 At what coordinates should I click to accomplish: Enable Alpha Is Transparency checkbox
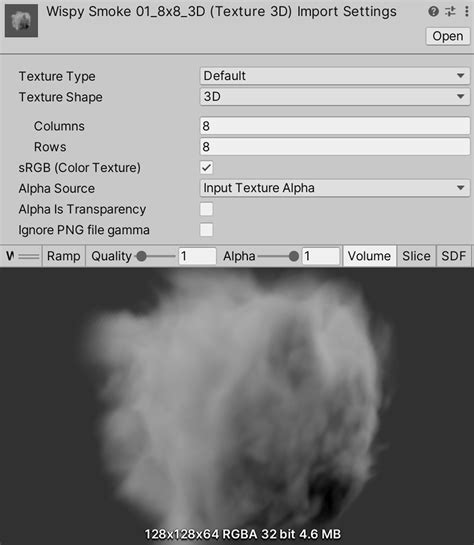(x=206, y=209)
